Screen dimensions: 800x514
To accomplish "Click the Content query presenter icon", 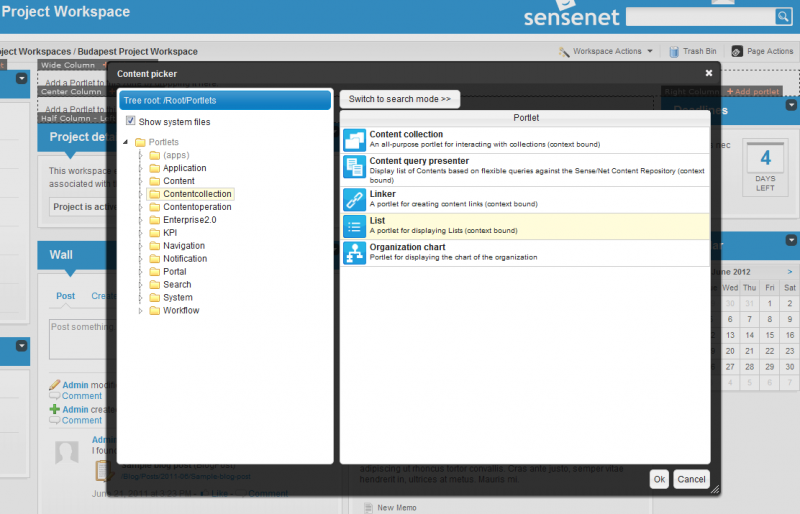I will tap(354, 167).
